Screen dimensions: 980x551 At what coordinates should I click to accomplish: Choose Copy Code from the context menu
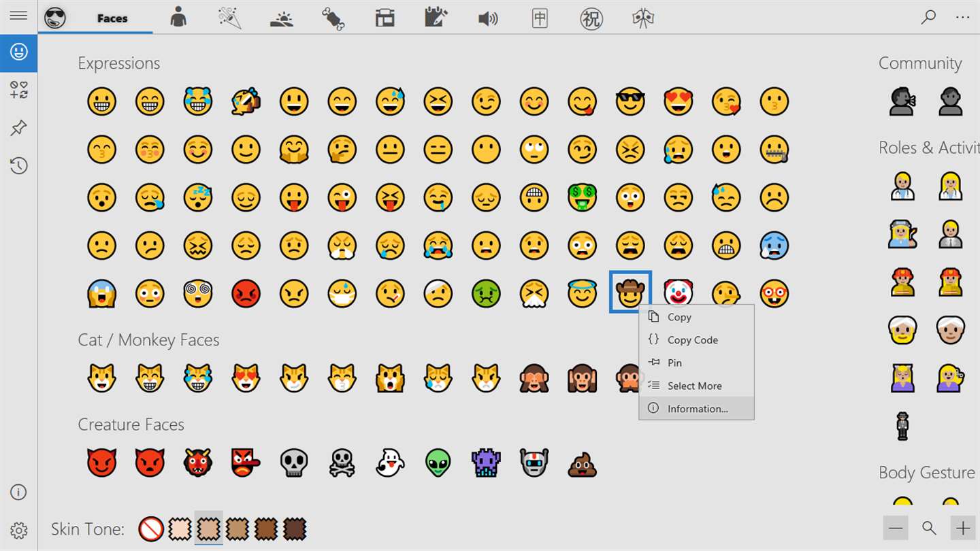[x=696, y=339]
